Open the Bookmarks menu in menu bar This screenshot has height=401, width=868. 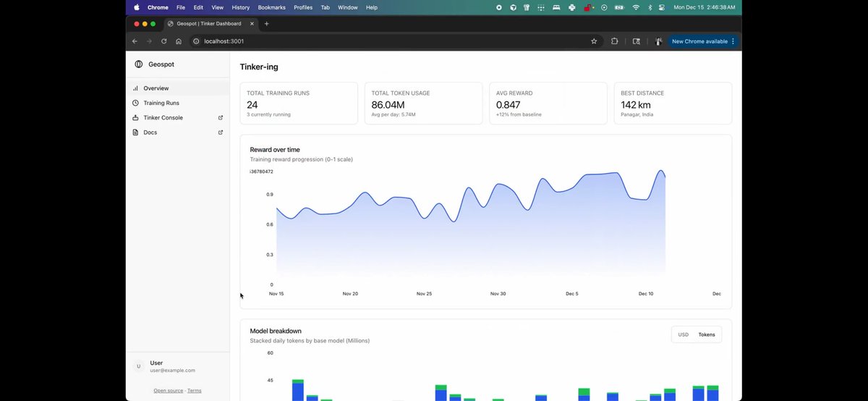[x=271, y=7]
